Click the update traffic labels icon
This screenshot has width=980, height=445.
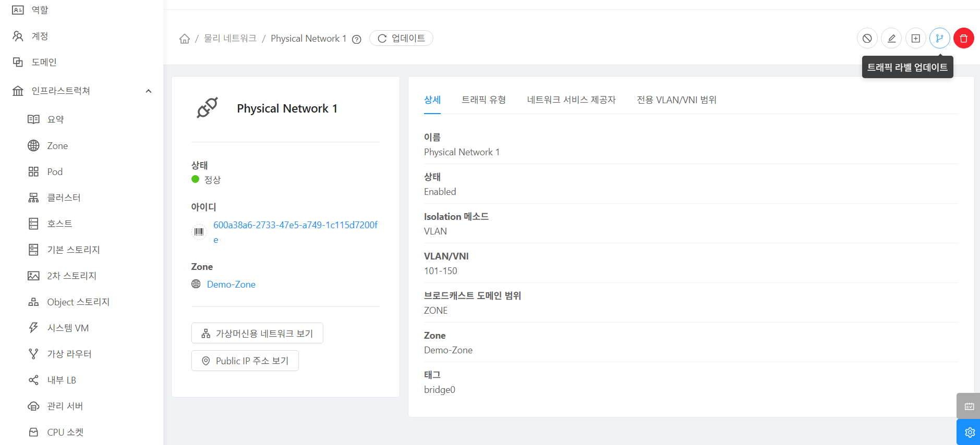coord(939,39)
